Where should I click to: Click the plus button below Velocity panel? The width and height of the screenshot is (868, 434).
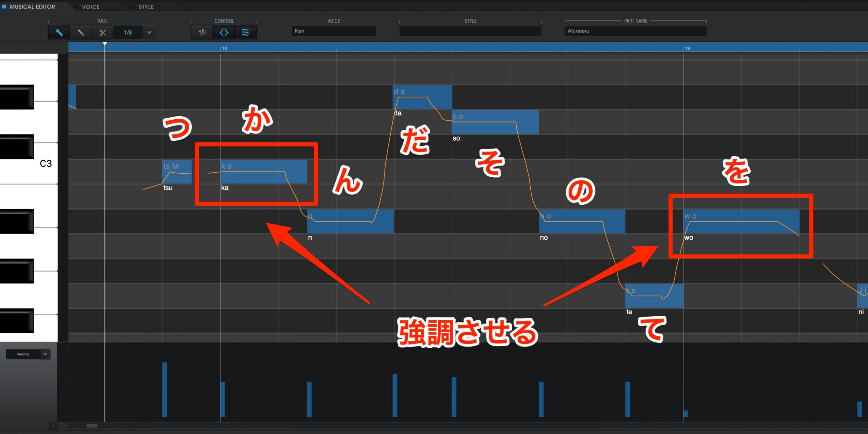click(x=53, y=426)
